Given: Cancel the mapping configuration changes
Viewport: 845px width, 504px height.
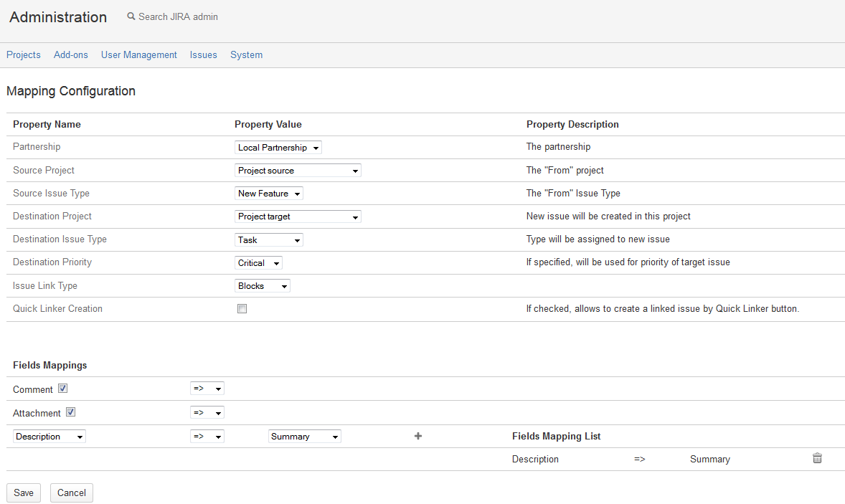Looking at the screenshot, I should (x=72, y=493).
